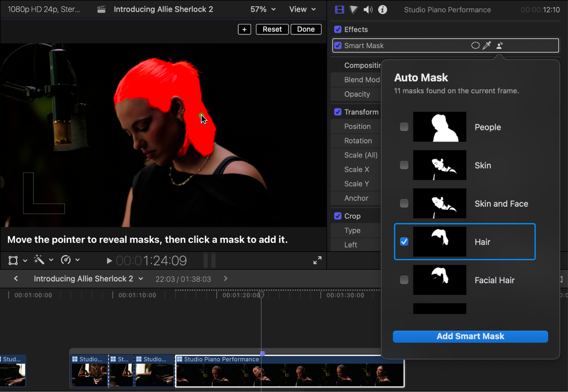This screenshot has width=568, height=392.
Task: Open the Video inspector tab icon
Action: [x=340, y=9]
